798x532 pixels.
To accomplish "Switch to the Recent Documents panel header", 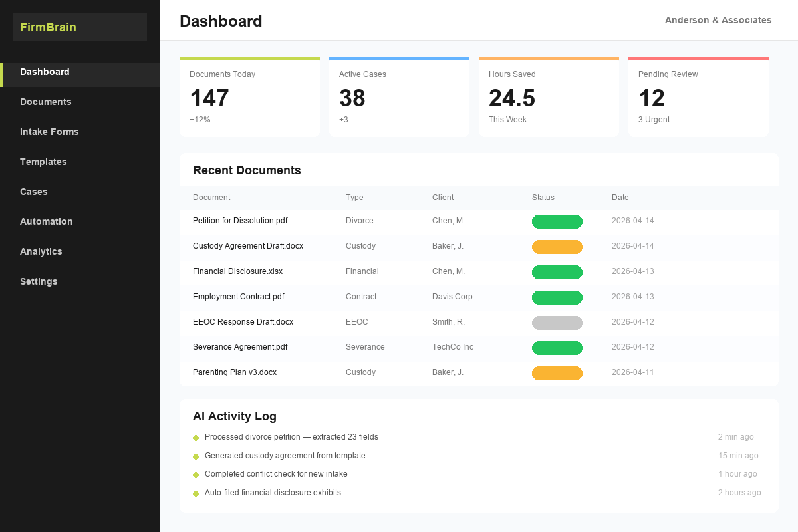I will (x=247, y=170).
